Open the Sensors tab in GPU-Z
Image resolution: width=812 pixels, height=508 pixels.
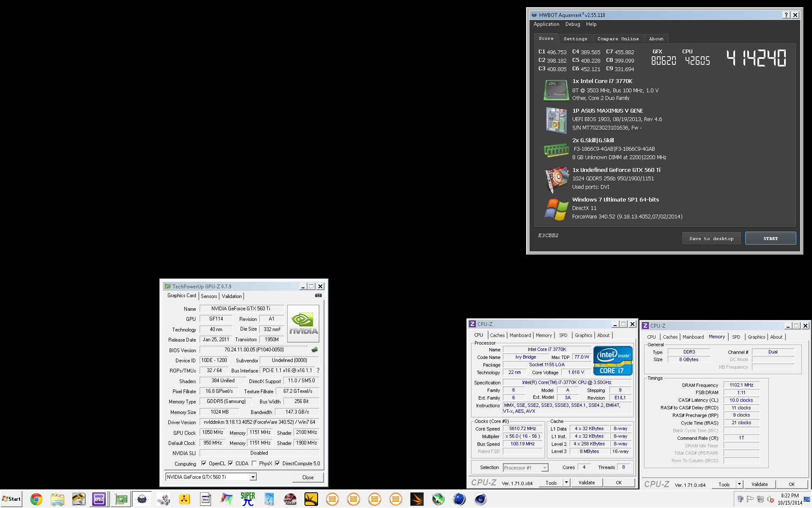pyautogui.click(x=209, y=296)
